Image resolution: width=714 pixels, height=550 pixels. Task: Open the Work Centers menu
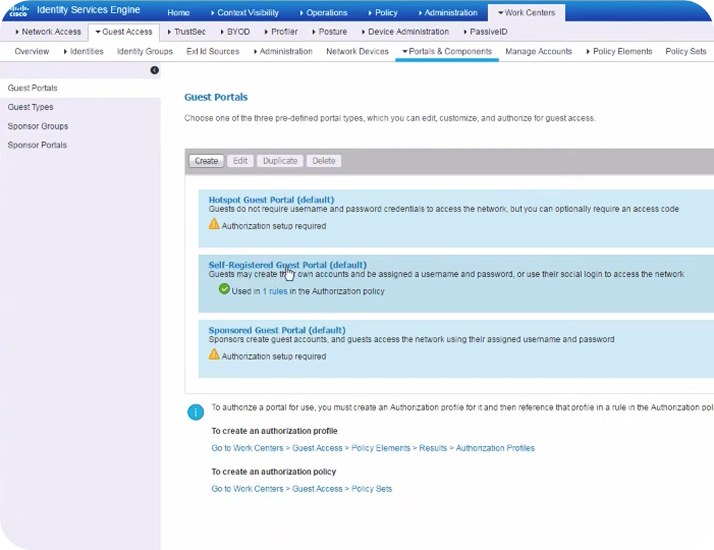[x=526, y=13]
